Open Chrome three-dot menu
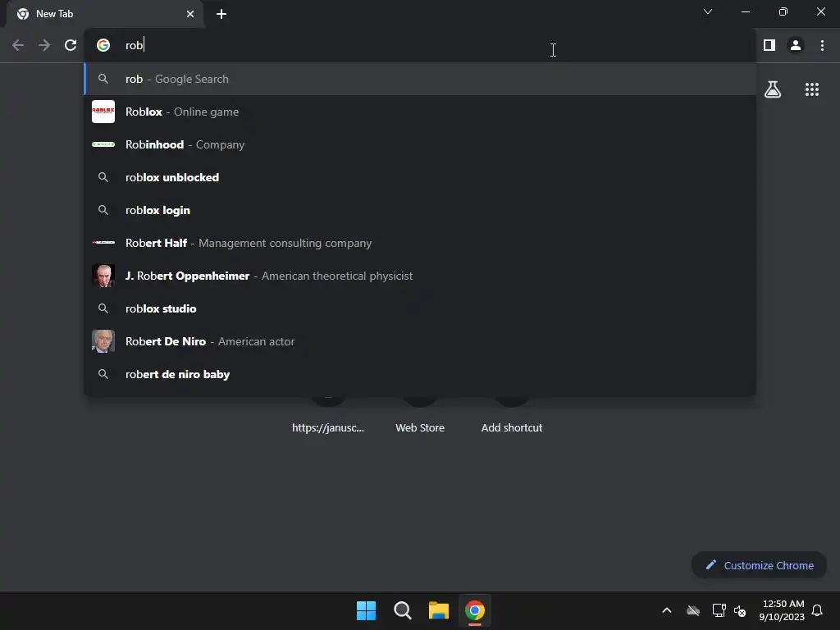 822,46
